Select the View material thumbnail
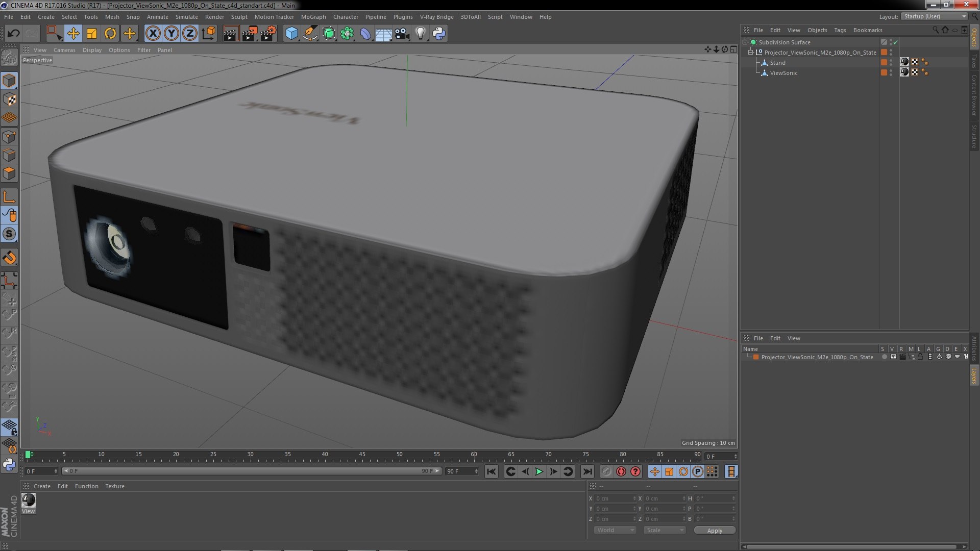The width and height of the screenshot is (980, 551). click(x=29, y=500)
